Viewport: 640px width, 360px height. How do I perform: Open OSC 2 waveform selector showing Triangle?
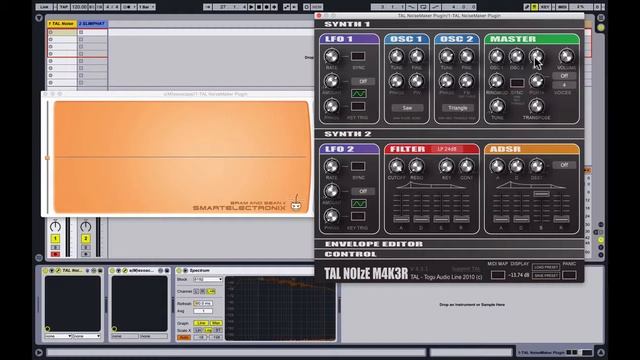click(458, 108)
